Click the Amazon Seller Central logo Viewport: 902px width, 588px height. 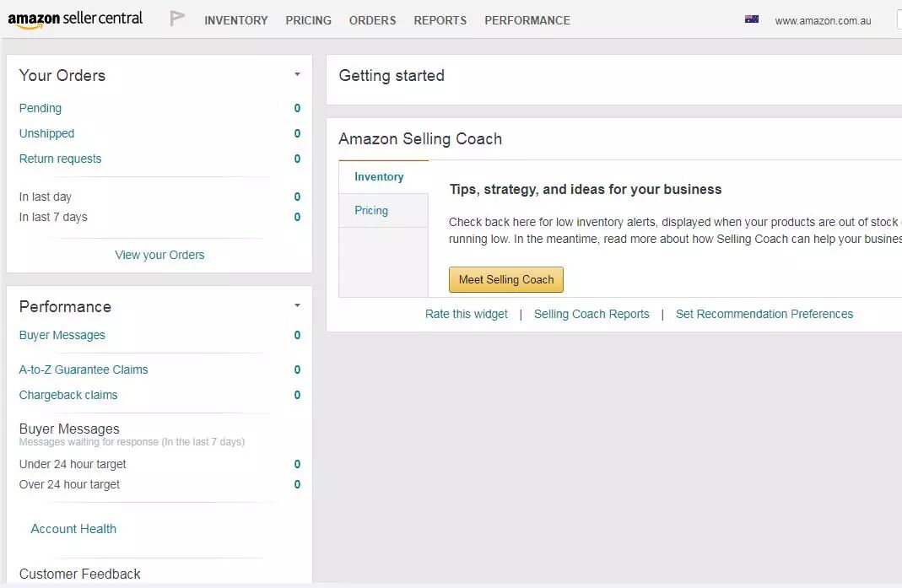click(75, 19)
